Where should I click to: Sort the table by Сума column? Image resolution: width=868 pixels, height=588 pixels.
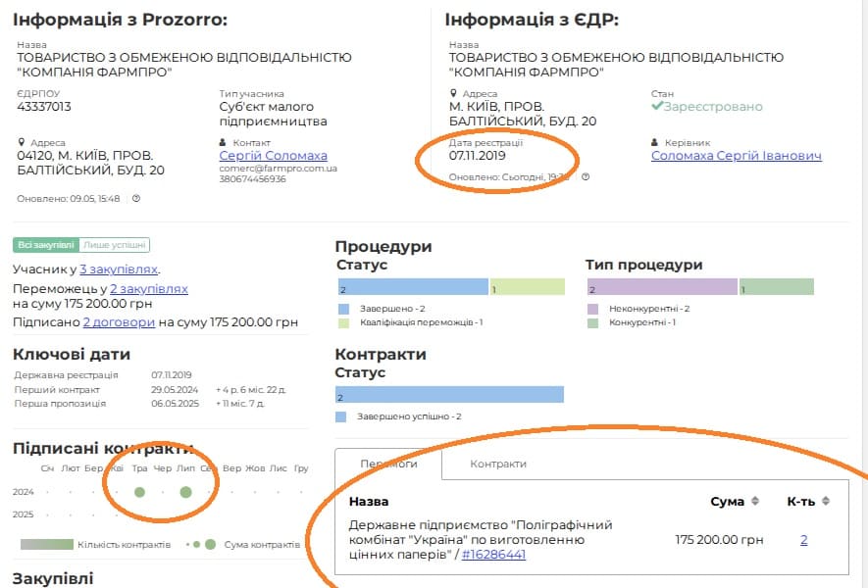[754, 502]
